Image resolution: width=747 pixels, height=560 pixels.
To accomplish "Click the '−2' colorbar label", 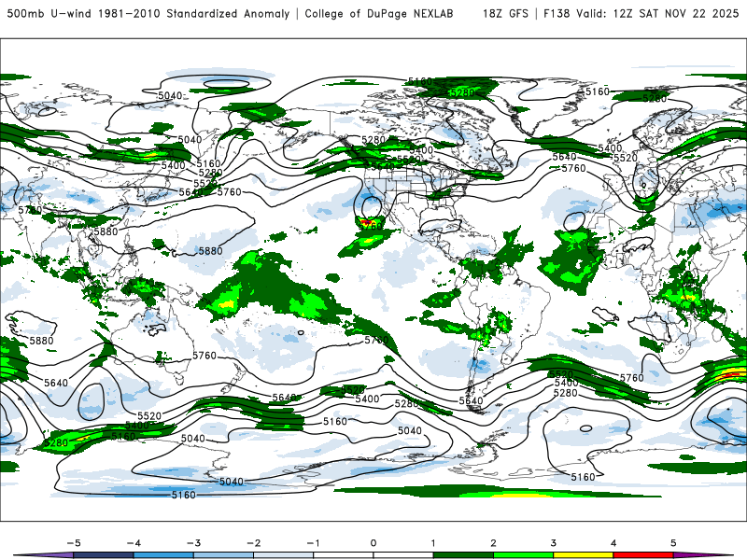I will coord(253,543).
